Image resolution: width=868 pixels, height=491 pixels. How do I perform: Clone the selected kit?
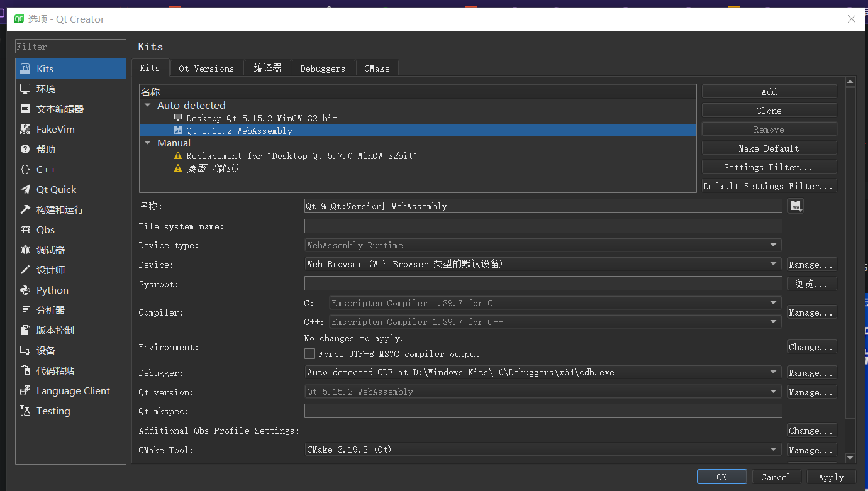(x=769, y=110)
